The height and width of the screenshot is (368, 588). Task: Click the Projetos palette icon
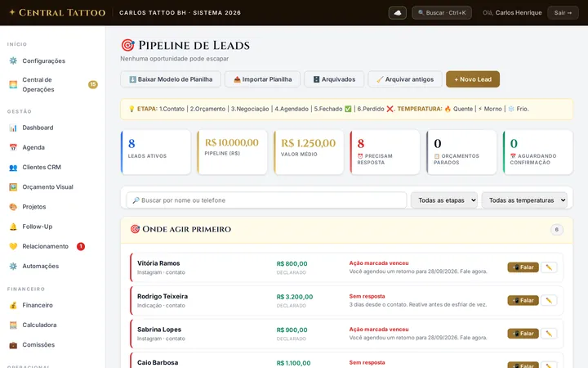(13, 207)
